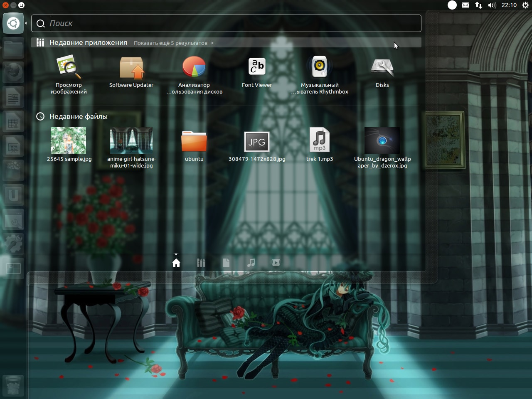Expand 'Показать ещё 5 результатов'
The height and width of the screenshot is (399, 532).
(x=174, y=43)
